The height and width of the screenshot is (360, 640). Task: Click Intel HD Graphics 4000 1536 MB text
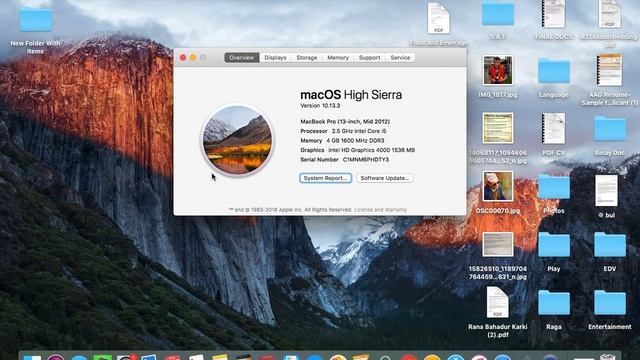coord(371,150)
